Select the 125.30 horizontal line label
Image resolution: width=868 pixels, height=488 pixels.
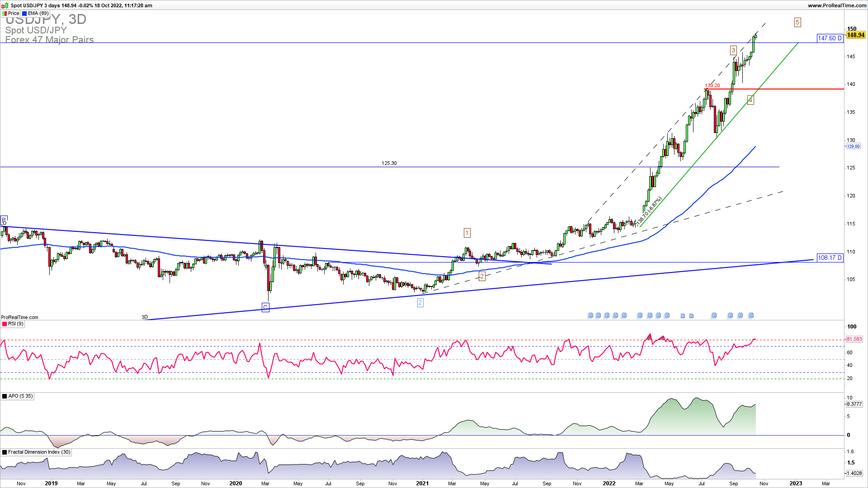click(389, 163)
